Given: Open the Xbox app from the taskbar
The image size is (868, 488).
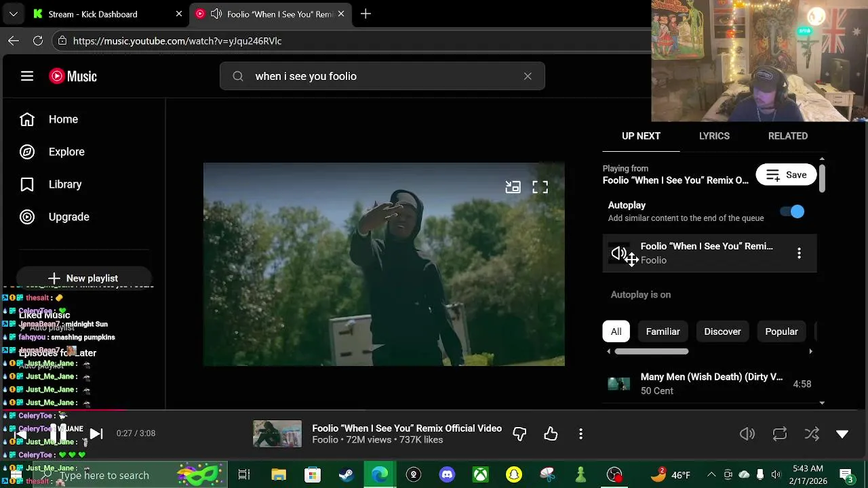Looking at the screenshot, I should [480, 474].
